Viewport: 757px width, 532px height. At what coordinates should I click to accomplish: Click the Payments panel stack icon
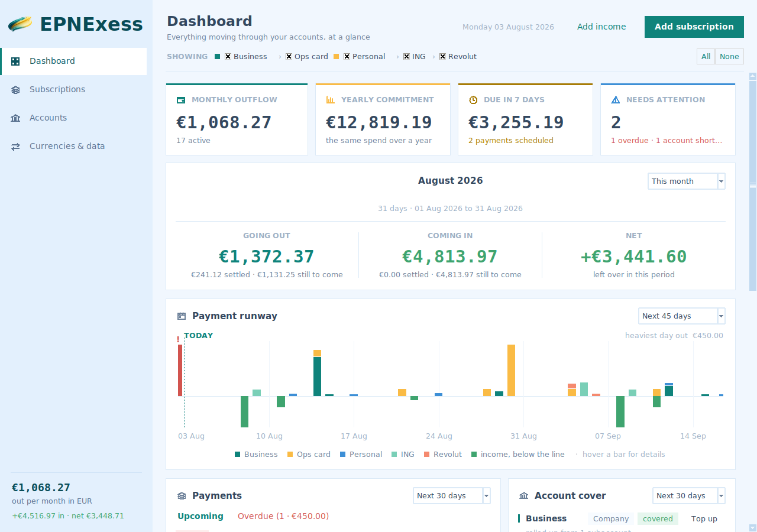pyautogui.click(x=182, y=496)
